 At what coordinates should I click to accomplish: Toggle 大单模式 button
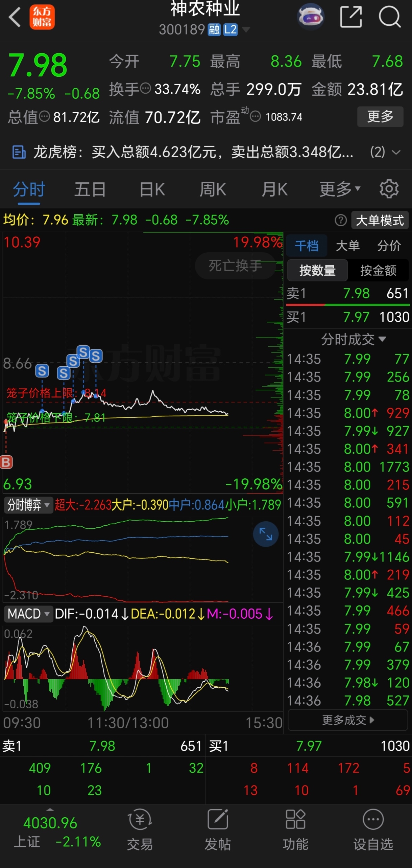(x=380, y=220)
